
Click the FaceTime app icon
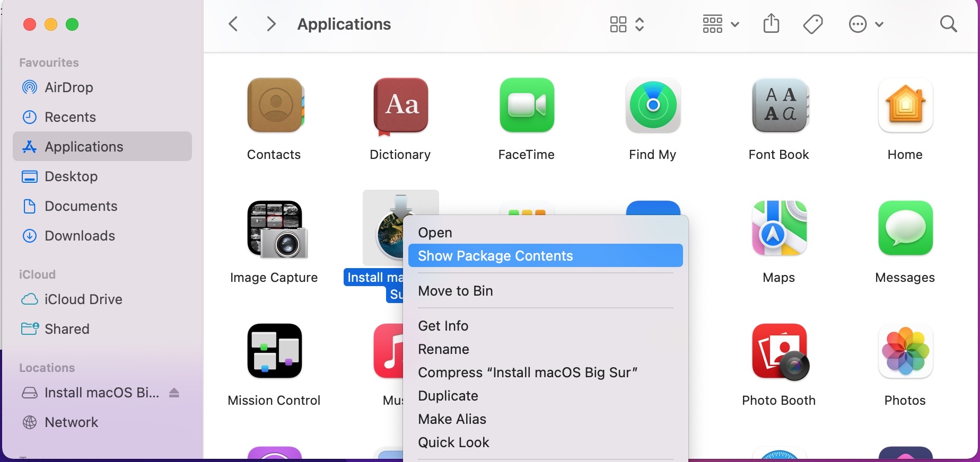[x=527, y=105]
